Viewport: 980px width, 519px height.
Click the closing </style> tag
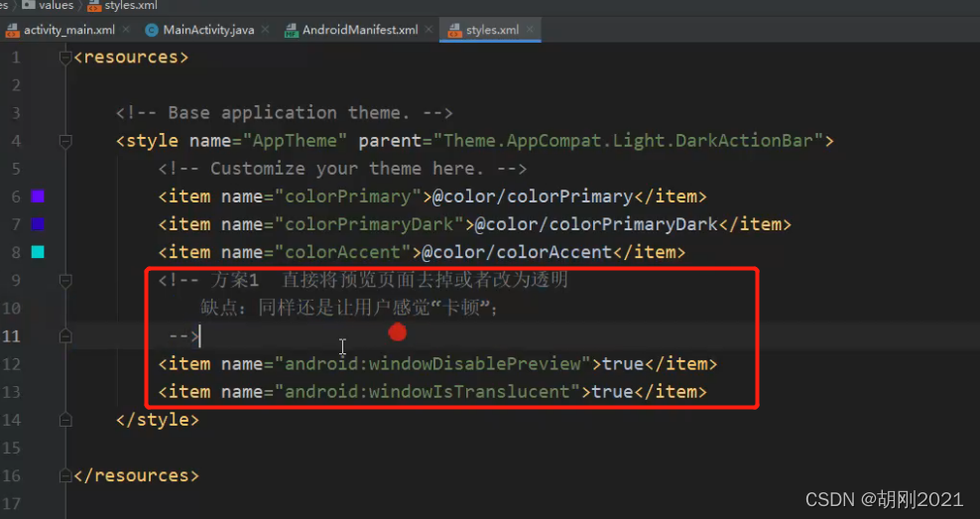point(158,420)
